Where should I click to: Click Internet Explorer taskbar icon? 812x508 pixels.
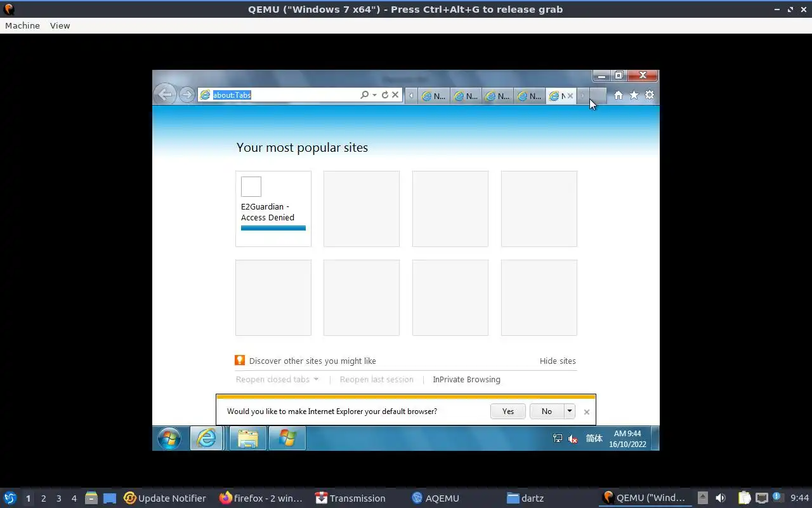[207, 438]
